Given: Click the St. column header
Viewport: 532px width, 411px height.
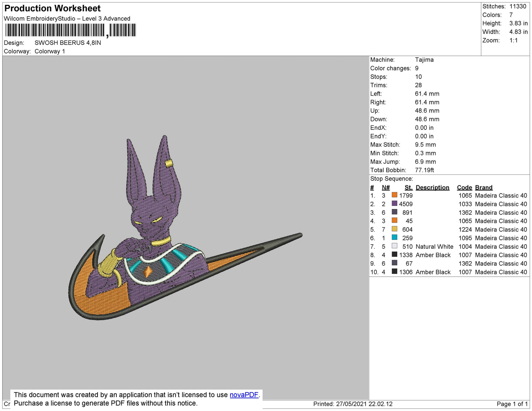Looking at the screenshot, I should click(408, 187).
